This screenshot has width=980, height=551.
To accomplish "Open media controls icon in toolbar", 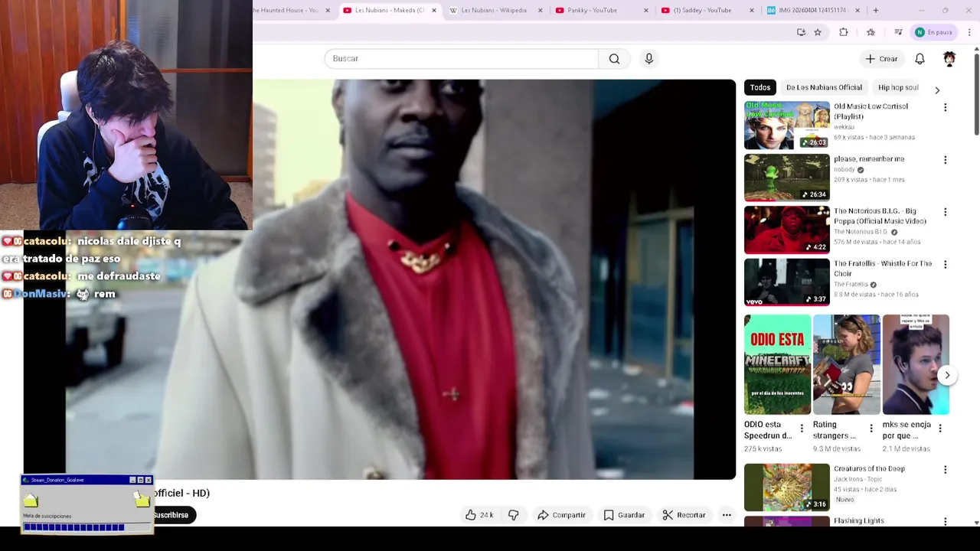I will [898, 32].
